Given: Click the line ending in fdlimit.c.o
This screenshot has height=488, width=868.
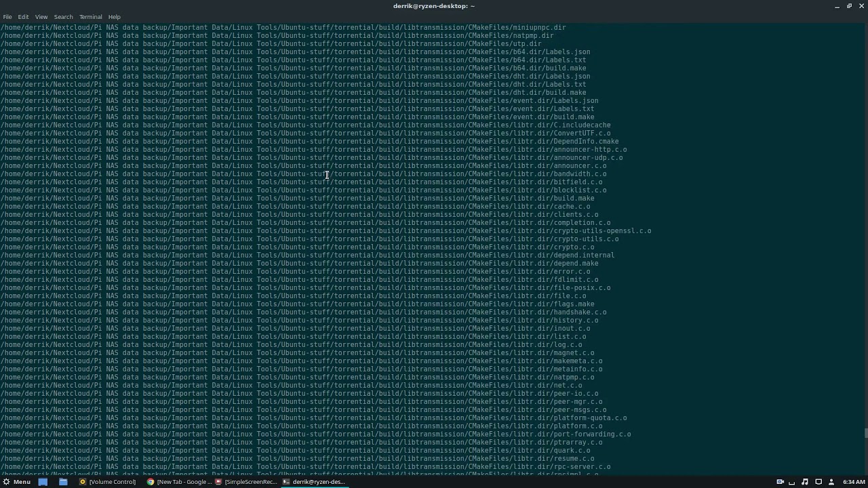Looking at the screenshot, I should click(299, 279).
